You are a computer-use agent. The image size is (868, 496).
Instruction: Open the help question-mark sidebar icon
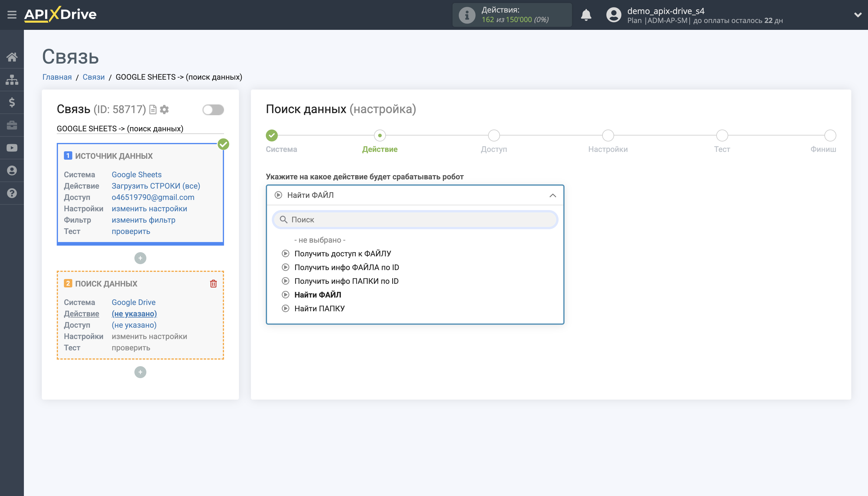(x=12, y=193)
